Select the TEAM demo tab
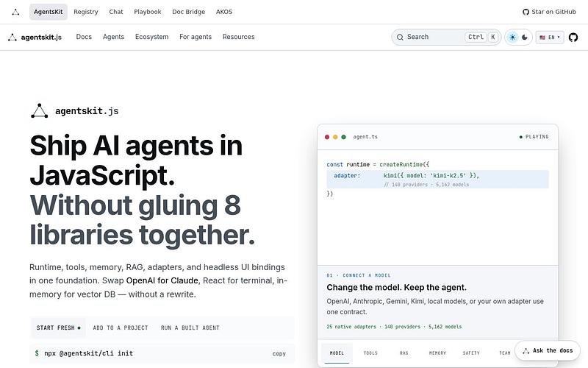 tap(505, 353)
